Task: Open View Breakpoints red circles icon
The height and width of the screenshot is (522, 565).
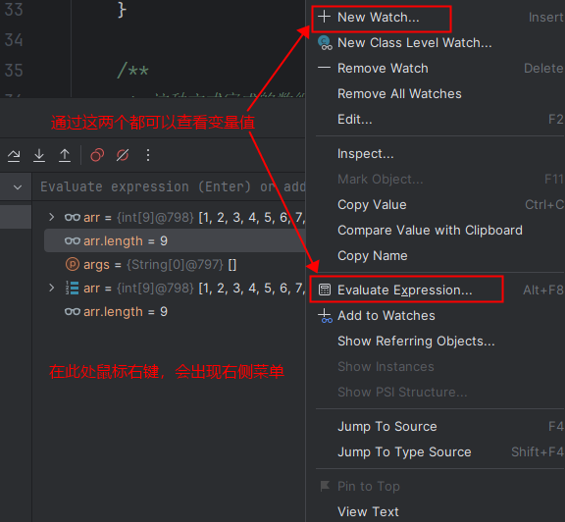Action: [x=97, y=155]
